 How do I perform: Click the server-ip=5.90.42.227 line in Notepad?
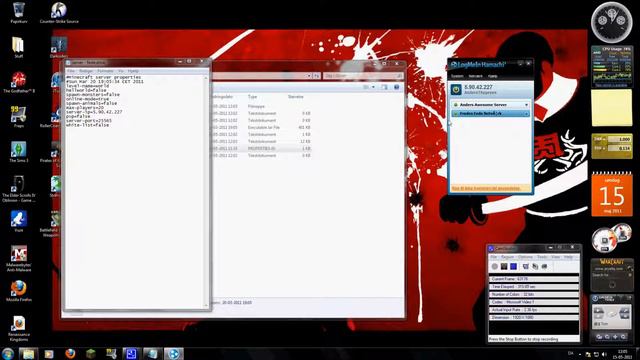94,112
